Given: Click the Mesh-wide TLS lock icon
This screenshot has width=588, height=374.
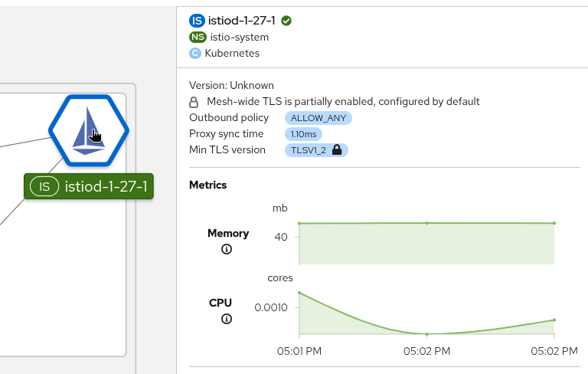Looking at the screenshot, I should [x=194, y=101].
